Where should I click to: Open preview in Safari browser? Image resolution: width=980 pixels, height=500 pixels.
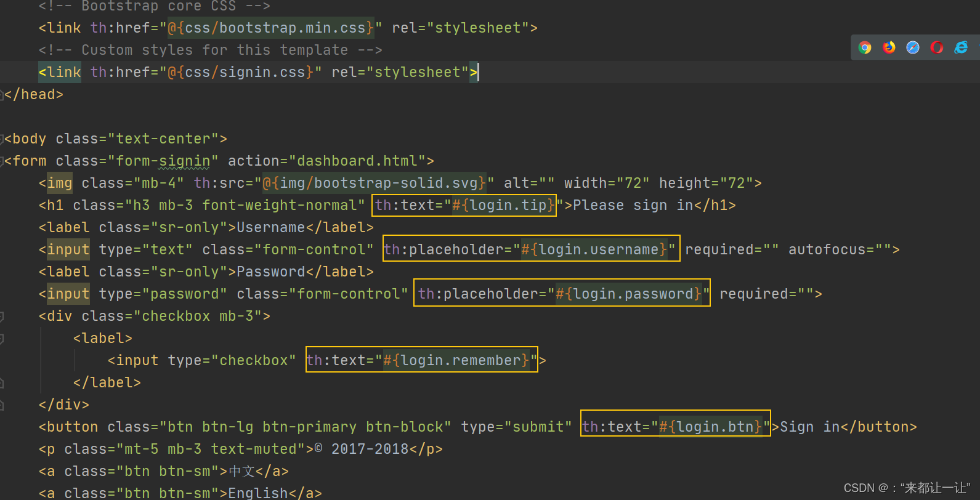913,47
